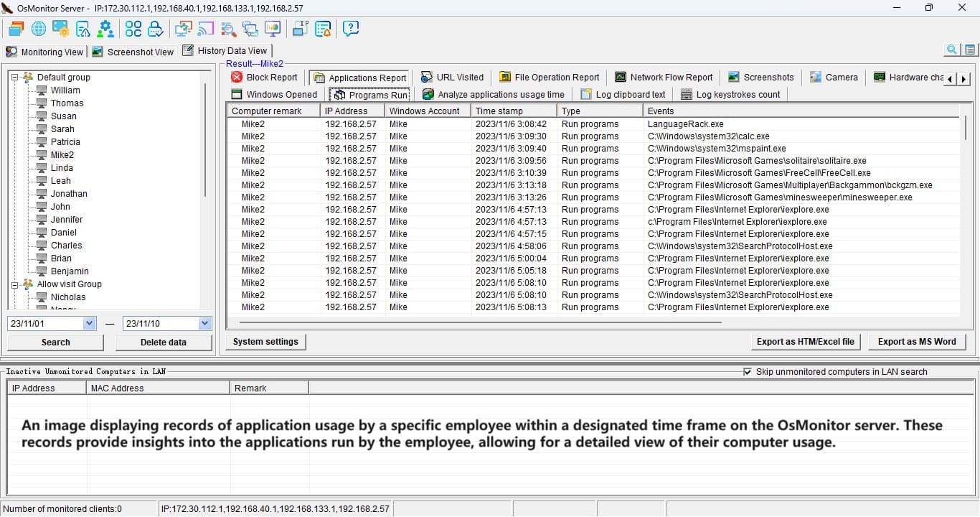Collapse the Allow visit Group tree node
The width and height of the screenshot is (980, 517).
pos(14,284)
